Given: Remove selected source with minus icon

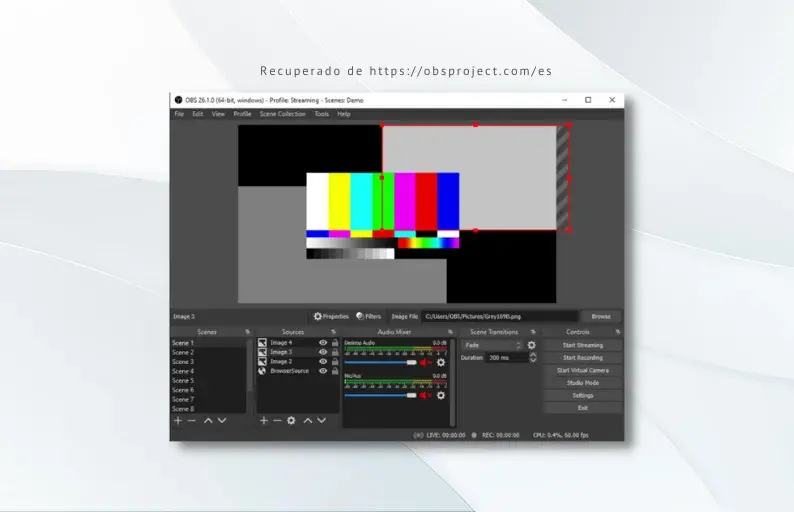Looking at the screenshot, I should [x=277, y=420].
